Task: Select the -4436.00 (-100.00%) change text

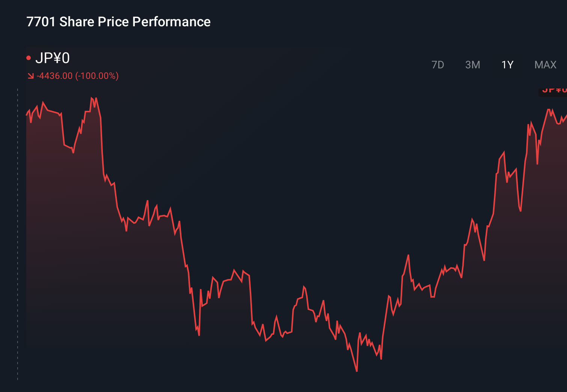Action: [x=77, y=76]
